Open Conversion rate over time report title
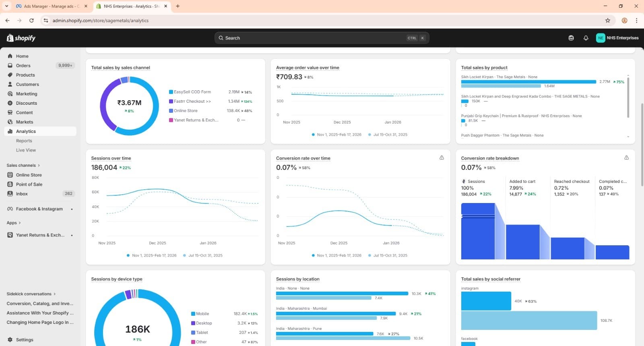The height and width of the screenshot is (346, 644). click(x=303, y=158)
